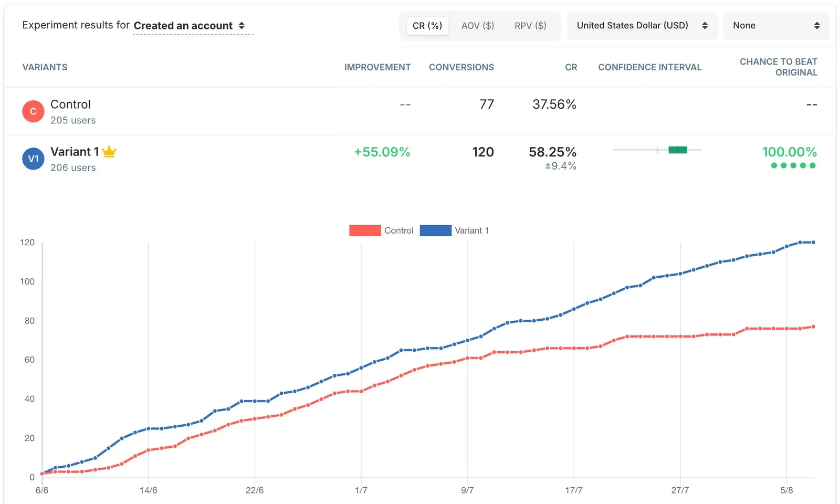Click the green confidence dots under 100.00%
The width and height of the screenshot is (840, 504).
pos(793,165)
